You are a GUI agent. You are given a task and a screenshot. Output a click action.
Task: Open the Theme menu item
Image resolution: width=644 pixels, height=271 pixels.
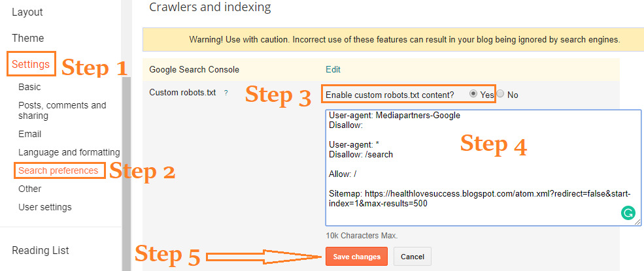pos(28,38)
